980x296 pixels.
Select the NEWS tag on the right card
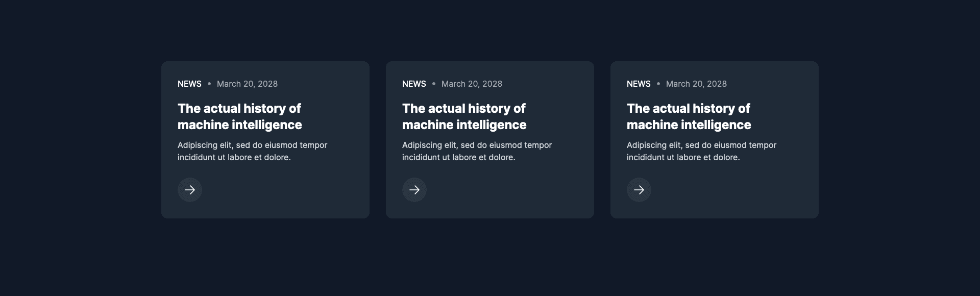tap(639, 84)
